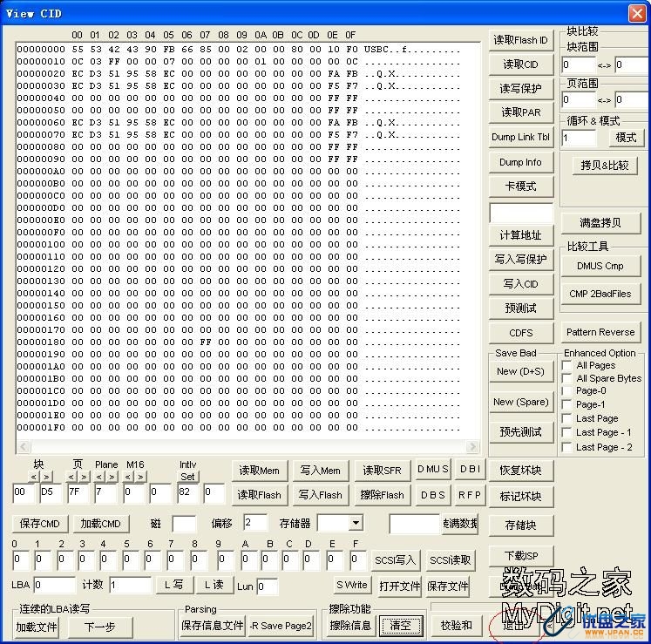Increase the 块 value with right arrow
This screenshot has width=651, height=644.
46,477
